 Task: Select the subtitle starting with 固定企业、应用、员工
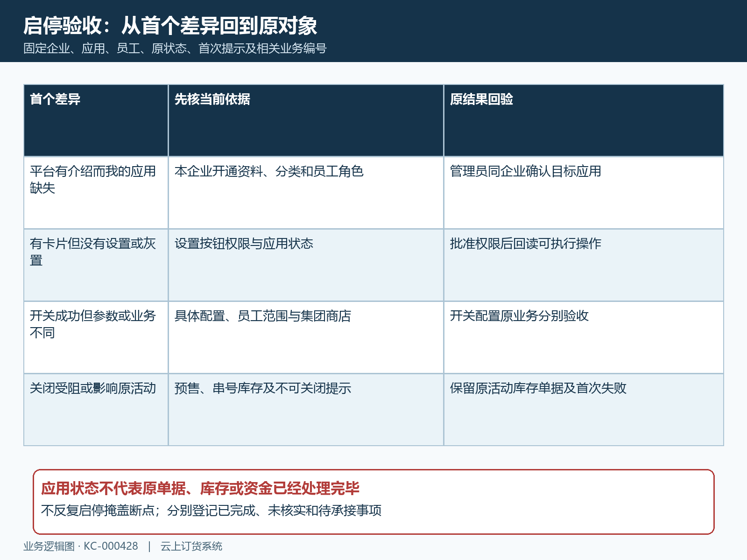(x=175, y=49)
